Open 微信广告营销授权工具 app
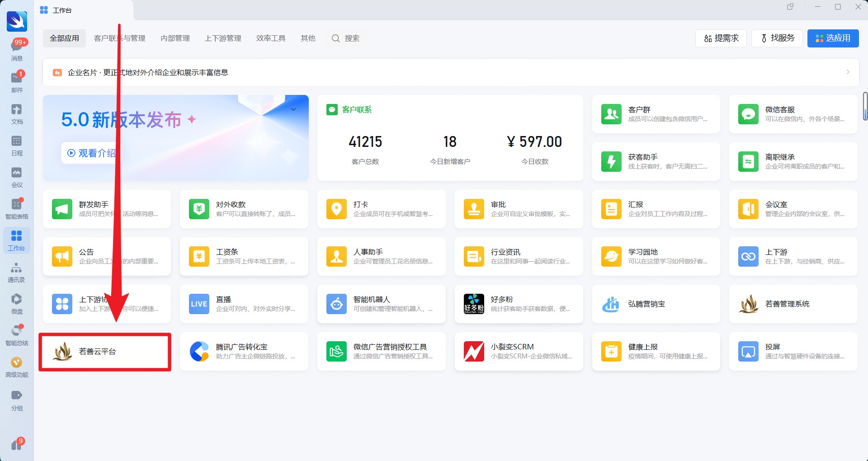 click(382, 351)
